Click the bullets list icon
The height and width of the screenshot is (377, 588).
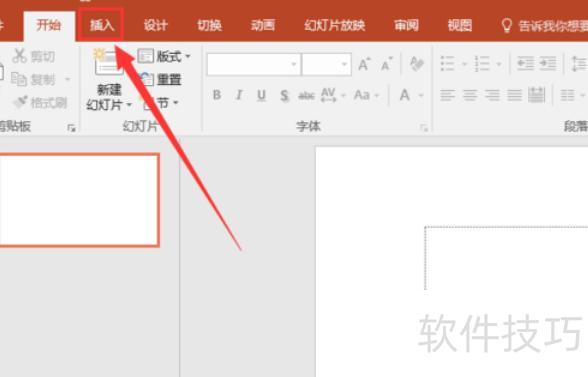[x=448, y=64]
